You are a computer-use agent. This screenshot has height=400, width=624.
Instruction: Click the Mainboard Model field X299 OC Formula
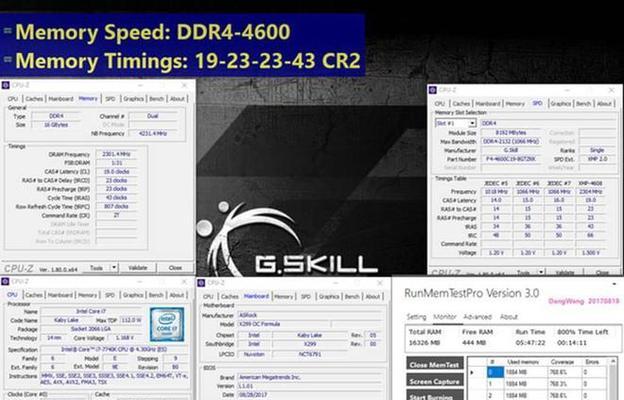point(283,324)
